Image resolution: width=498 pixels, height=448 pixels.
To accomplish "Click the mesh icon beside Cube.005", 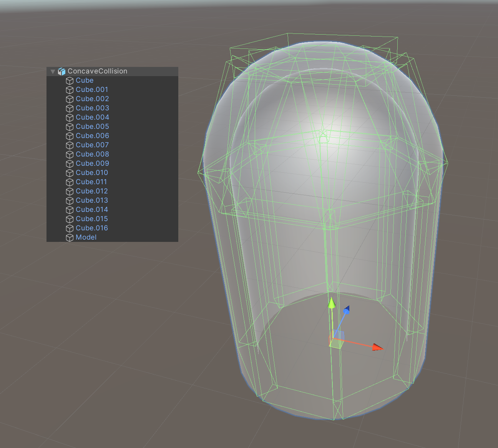I will (x=70, y=127).
